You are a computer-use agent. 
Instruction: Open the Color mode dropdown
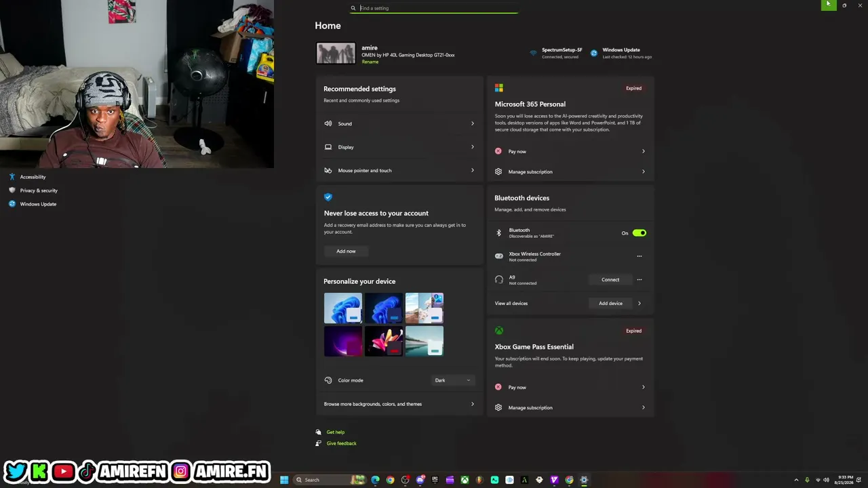pyautogui.click(x=452, y=380)
